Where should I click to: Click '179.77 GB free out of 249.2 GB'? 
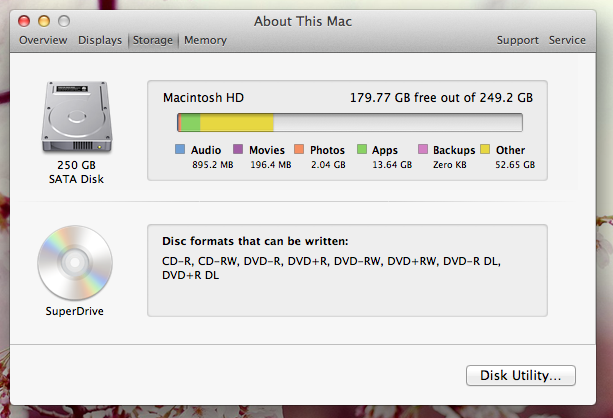click(x=441, y=97)
